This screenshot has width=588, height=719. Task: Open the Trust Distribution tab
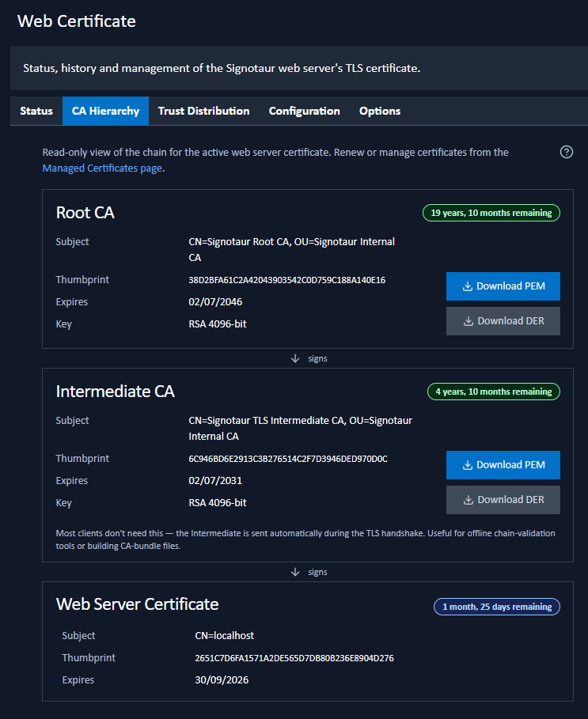(x=203, y=111)
